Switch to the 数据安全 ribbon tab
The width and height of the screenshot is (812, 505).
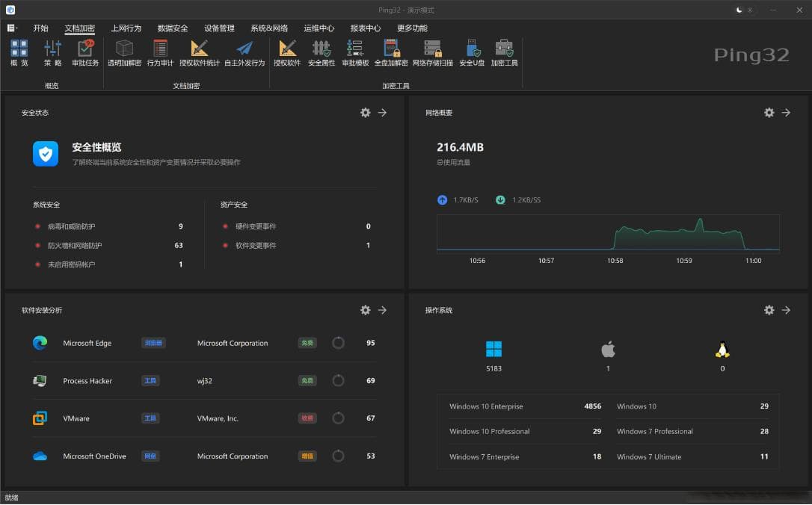(x=173, y=28)
